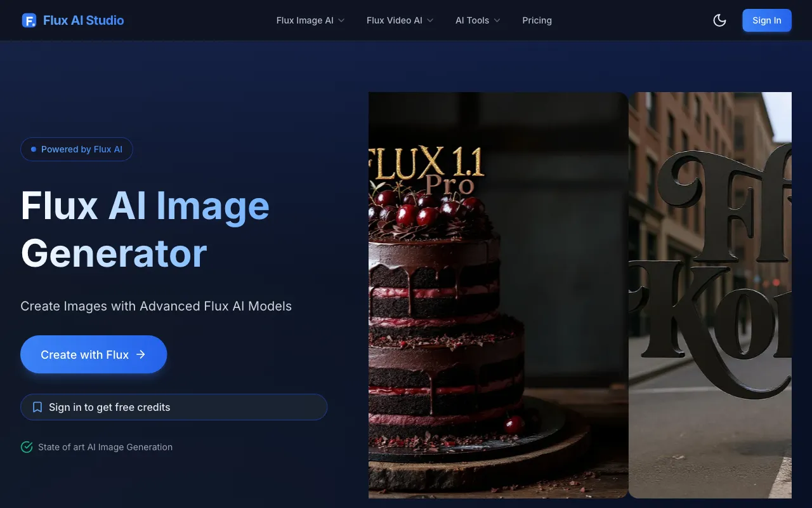812x508 pixels.
Task: Click the Flux AI Image Generator heading
Action: [x=145, y=230]
